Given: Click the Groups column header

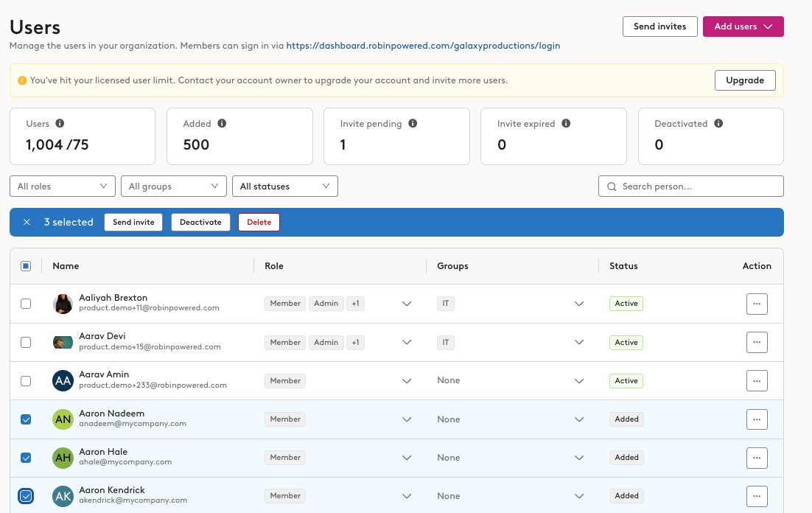Looking at the screenshot, I should [452, 266].
